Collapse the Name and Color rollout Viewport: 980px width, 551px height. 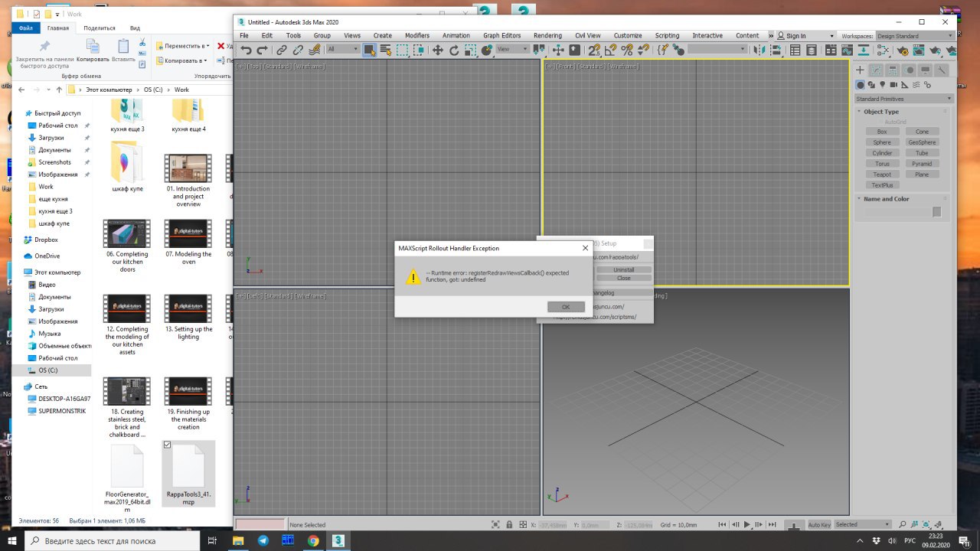[x=887, y=199]
